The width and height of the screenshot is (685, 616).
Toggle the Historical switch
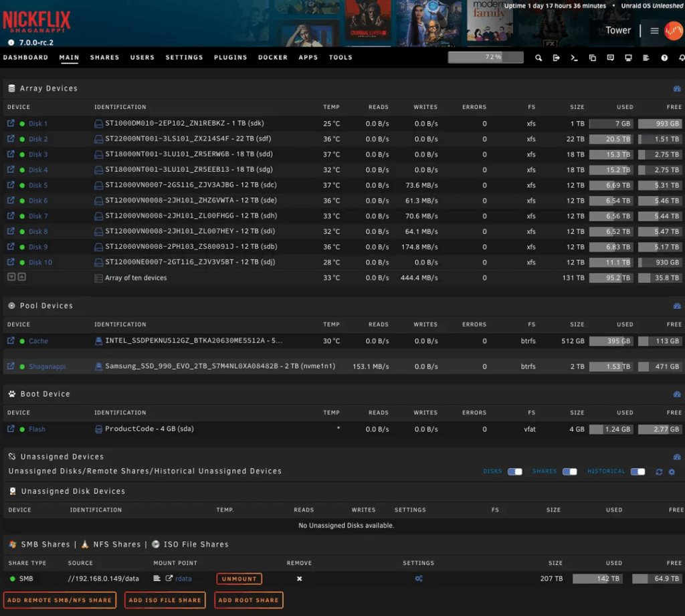[638, 472]
